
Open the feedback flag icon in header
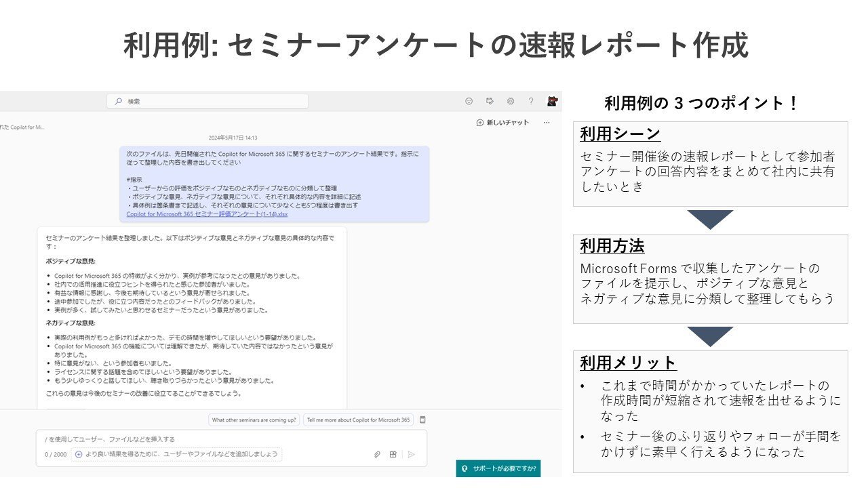(490, 101)
